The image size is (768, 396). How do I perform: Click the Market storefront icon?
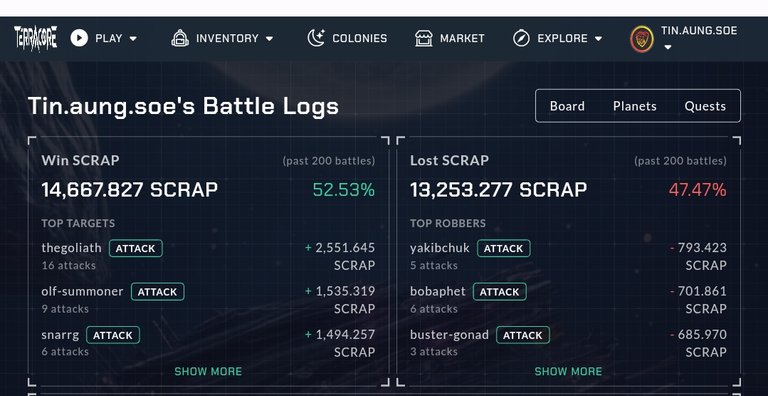click(x=424, y=38)
